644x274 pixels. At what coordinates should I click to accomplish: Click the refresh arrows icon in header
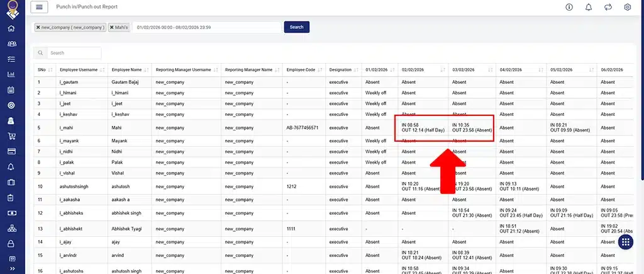pyautogui.click(x=608, y=7)
